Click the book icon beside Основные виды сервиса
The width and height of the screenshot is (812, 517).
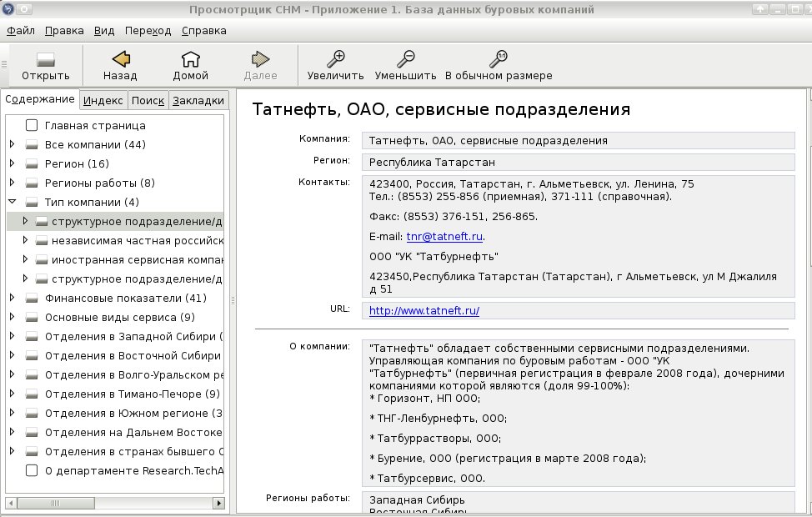(x=32, y=317)
